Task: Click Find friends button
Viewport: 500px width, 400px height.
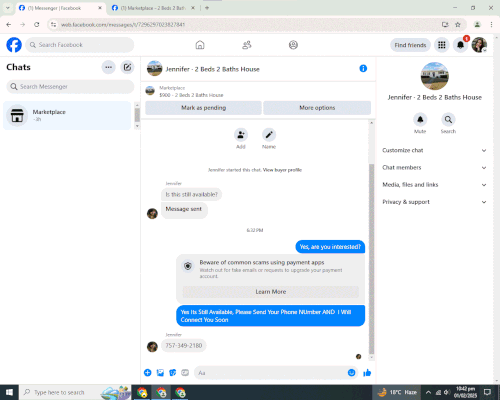Action: tap(410, 45)
